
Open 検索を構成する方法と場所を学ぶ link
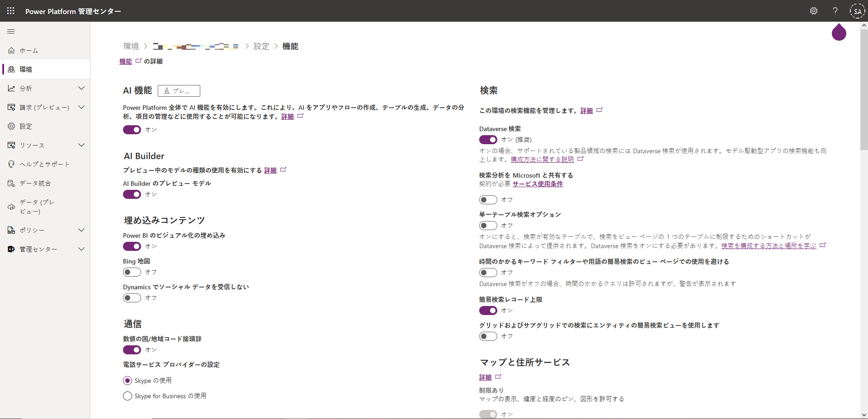[x=769, y=245]
